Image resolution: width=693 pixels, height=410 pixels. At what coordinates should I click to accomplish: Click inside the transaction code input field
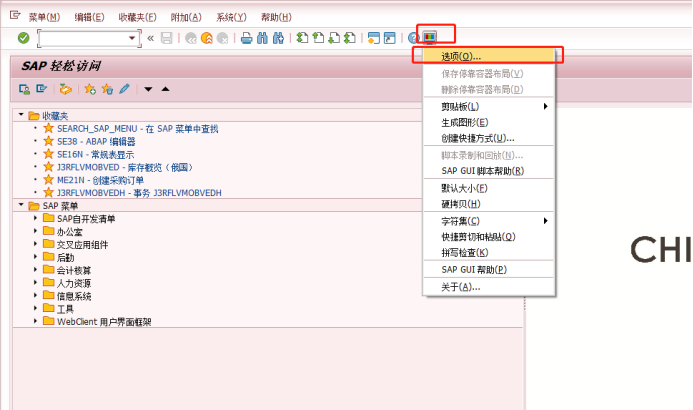[x=83, y=38]
